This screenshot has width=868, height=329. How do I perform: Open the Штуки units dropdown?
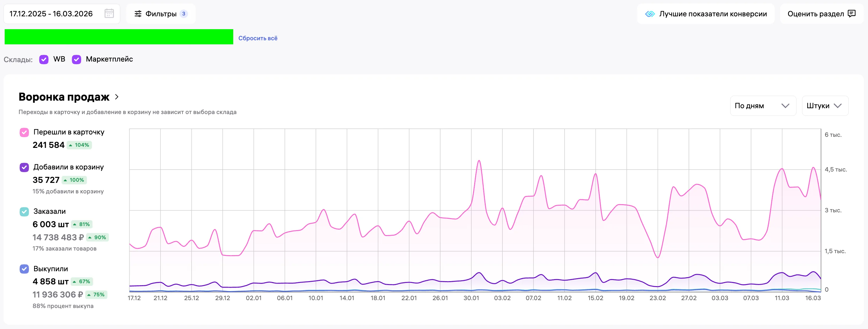click(x=825, y=106)
